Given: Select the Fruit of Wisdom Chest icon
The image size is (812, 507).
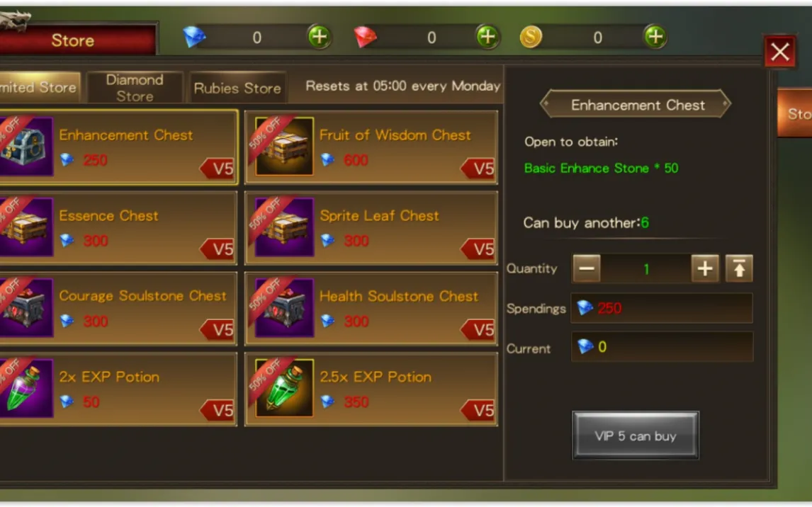Looking at the screenshot, I should click(x=284, y=147).
